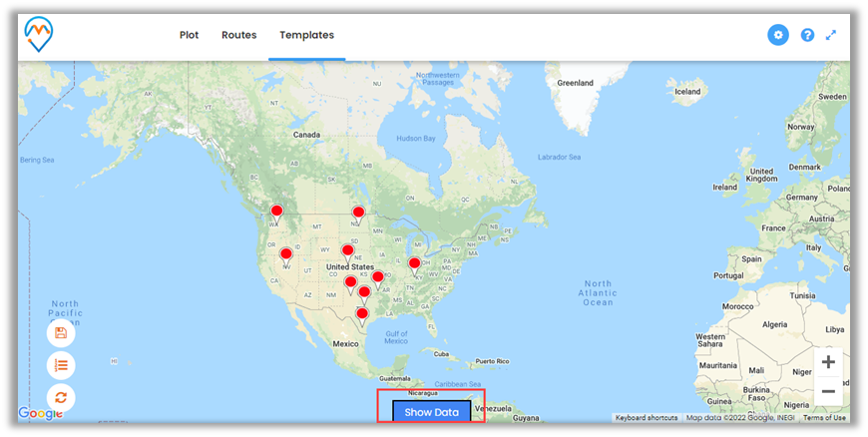Click the red pin in Ohio
Screen dimensions: 868x437
pos(414,265)
